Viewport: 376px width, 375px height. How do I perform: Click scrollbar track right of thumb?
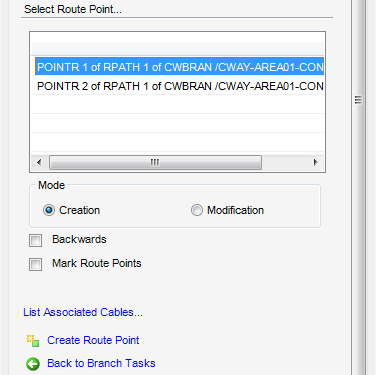[284, 162]
